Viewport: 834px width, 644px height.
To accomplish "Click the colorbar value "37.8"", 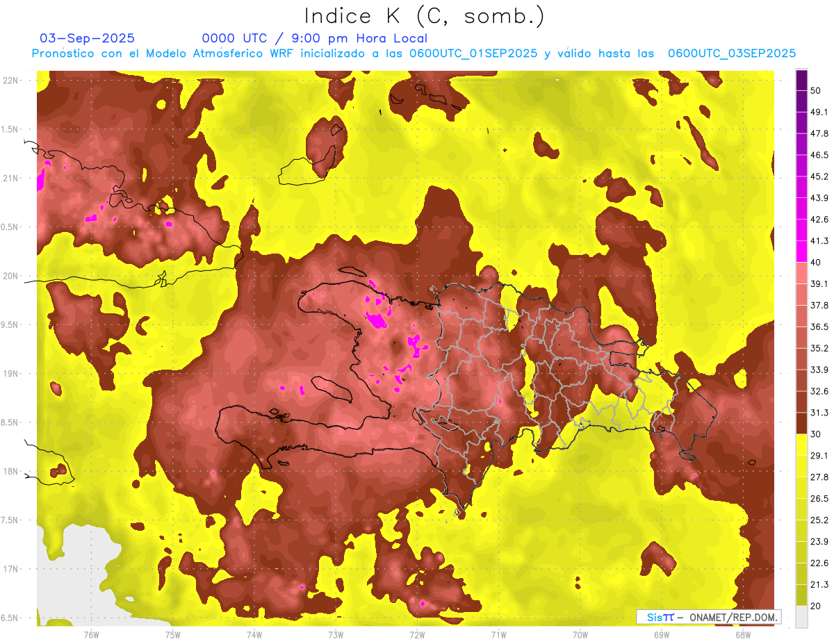I will (x=819, y=305).
